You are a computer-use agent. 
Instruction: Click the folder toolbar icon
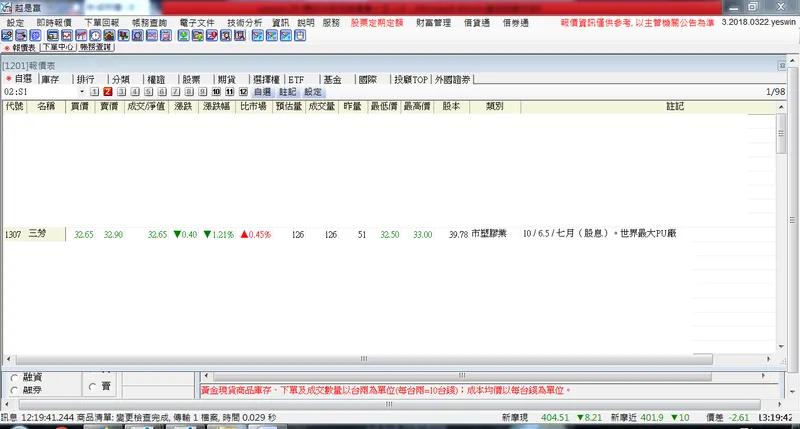pyautogui.click(x=197, y=35)
